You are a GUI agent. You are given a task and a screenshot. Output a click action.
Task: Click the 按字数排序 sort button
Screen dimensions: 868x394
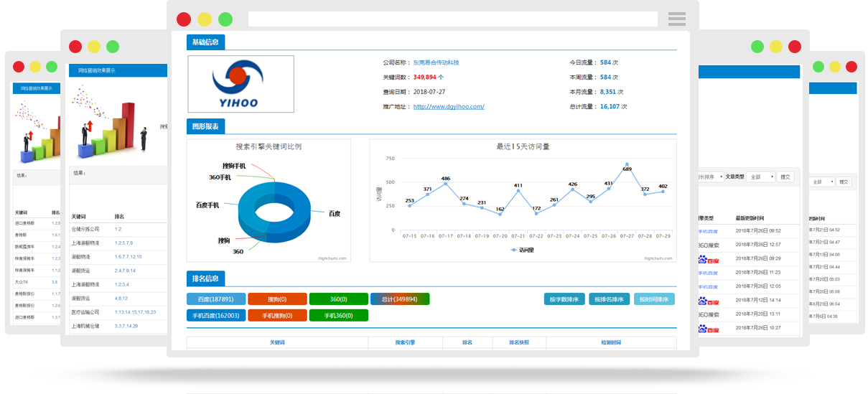(564, 299)
